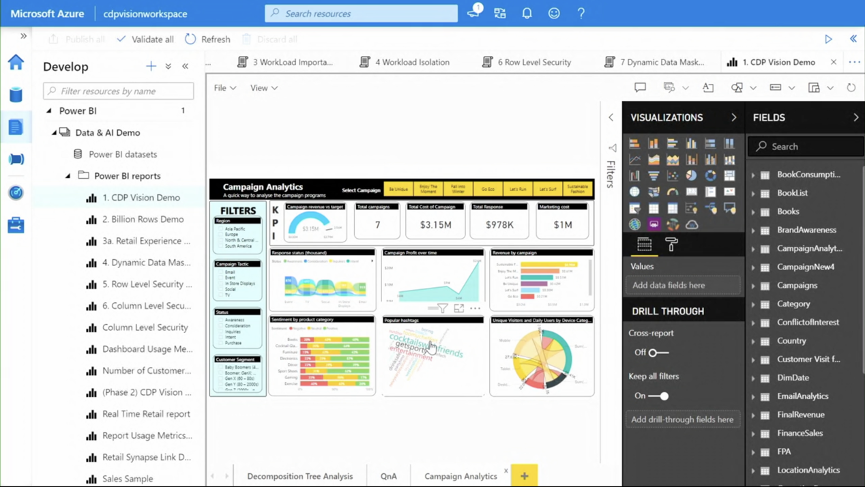The image size is (866, 487).
Task: Click the help question mark icon
Action: point(581,13)
